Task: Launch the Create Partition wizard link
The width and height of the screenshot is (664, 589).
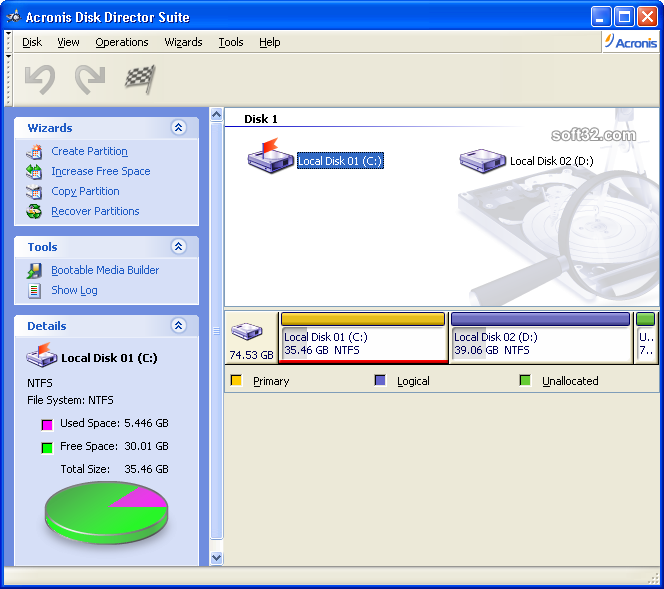Action: [x=89, y=151]
